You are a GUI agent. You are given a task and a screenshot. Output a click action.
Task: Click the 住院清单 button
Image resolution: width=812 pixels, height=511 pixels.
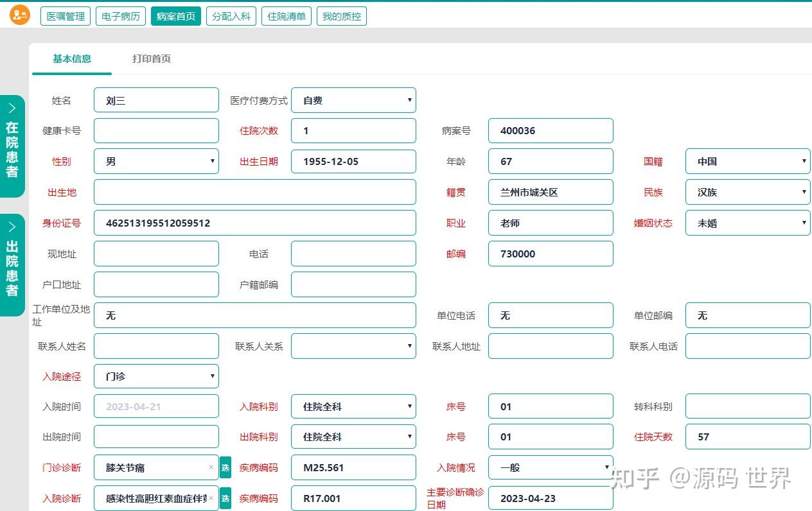287,16
